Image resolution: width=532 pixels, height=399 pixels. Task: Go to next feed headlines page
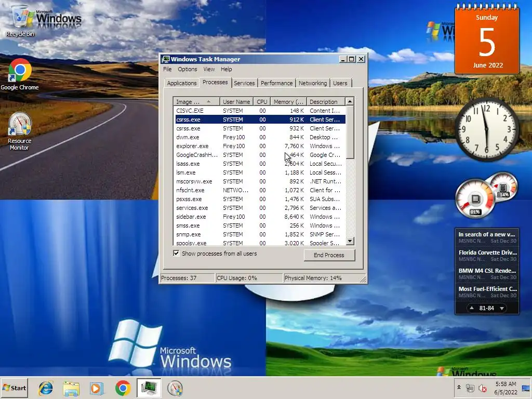click(502, 308)
